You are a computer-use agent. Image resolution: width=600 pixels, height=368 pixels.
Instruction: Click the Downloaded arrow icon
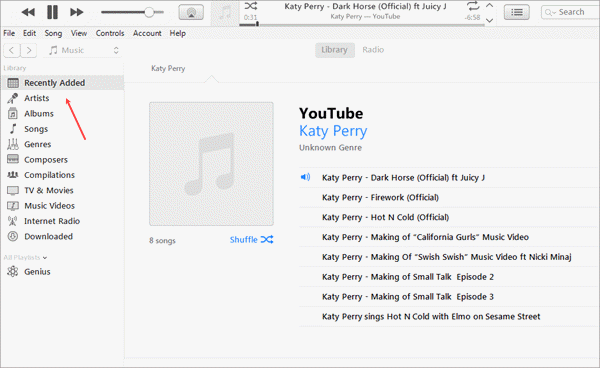coord(13,236)
